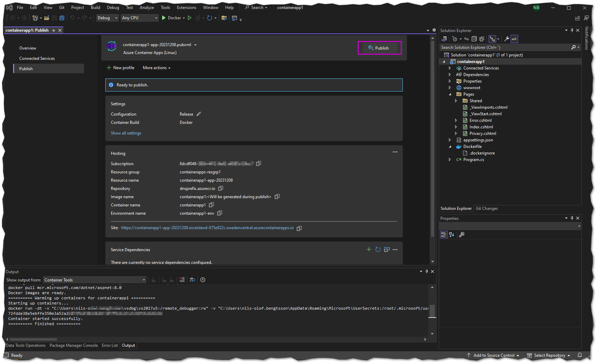The image size is (597, 364).
Task: Open the Any CPU platform dropdown
Action: click(140, 18)
